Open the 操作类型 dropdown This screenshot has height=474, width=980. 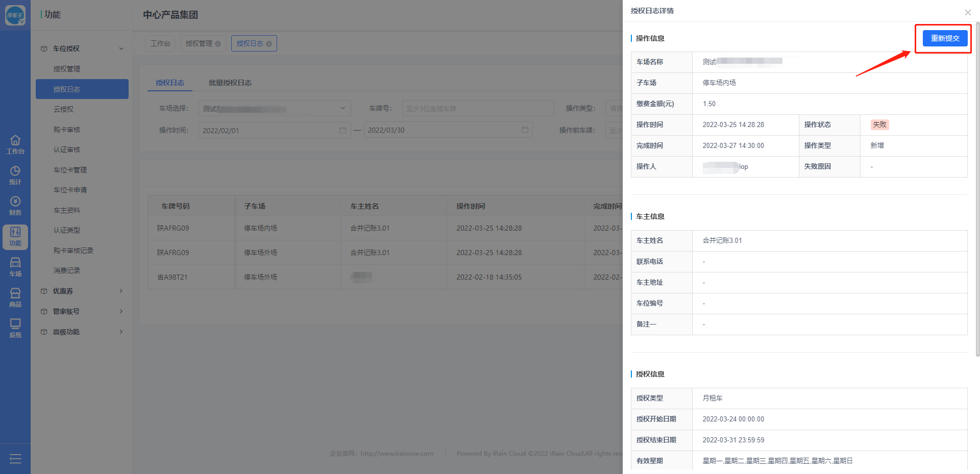[614, 109]
